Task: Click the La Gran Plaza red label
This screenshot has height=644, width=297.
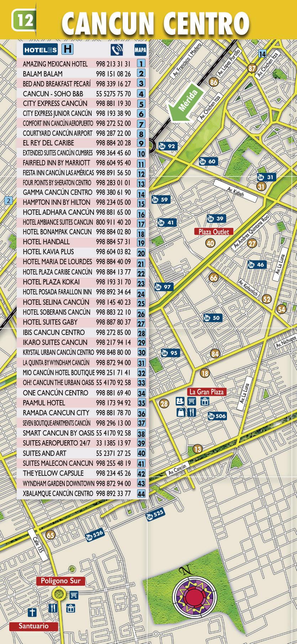Action: (207, 392)
